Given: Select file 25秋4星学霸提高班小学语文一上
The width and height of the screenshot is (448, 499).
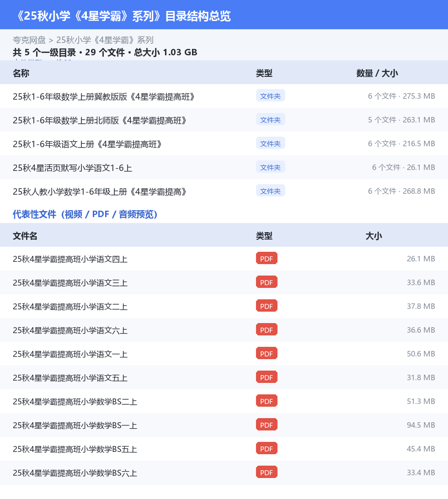Looking at the screenshot, I should click(x=70, y=354).
